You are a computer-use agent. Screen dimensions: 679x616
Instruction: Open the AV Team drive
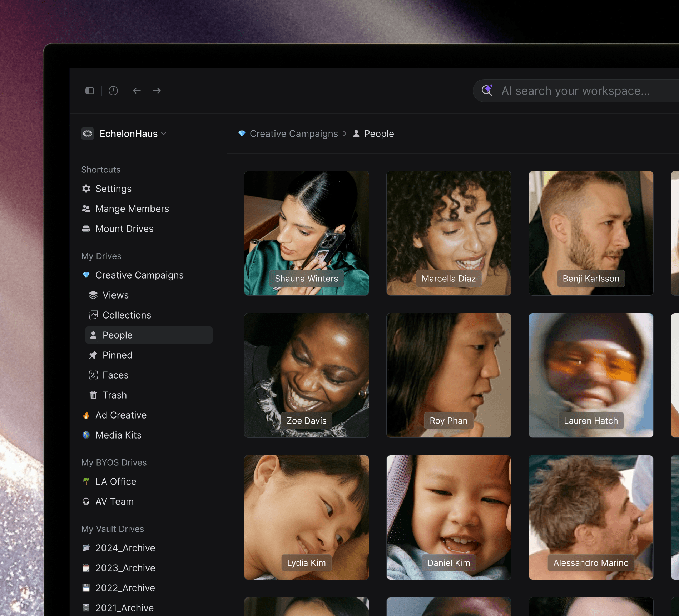pos(114,501)
